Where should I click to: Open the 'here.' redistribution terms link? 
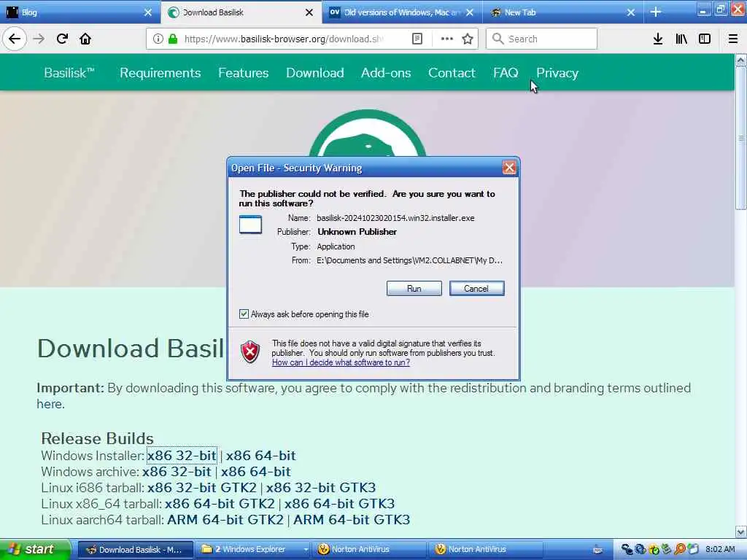click(x=50, y=404)
